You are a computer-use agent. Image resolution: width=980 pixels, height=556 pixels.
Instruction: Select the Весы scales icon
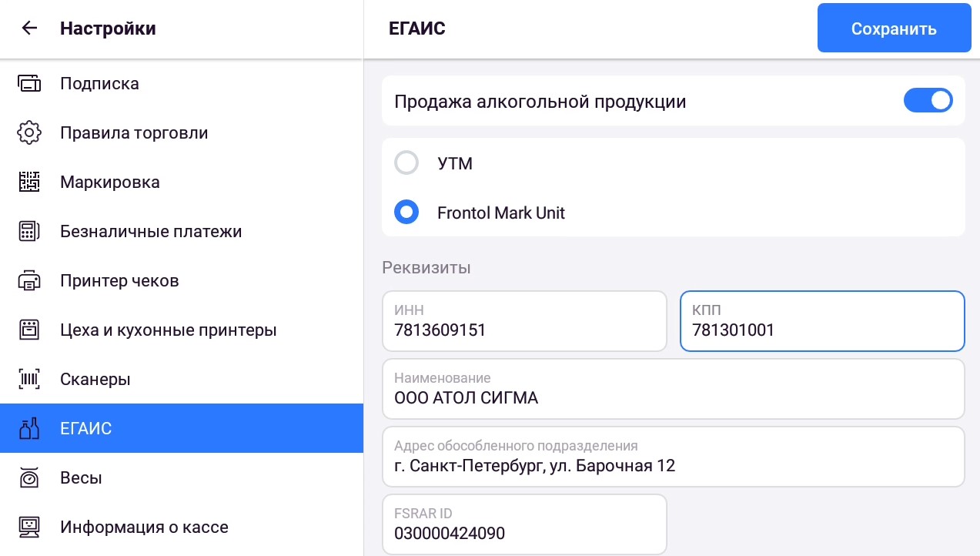(x=29, y=477)
